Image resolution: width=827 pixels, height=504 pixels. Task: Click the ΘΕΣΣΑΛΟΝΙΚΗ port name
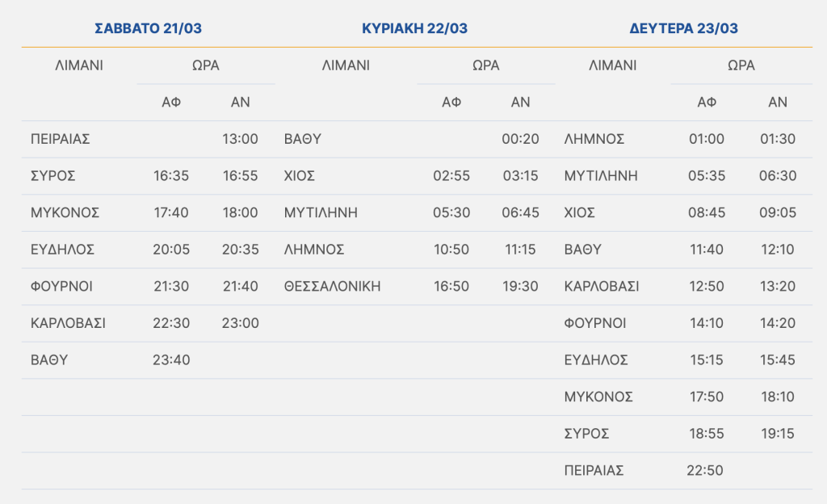(x=332, y=286)
